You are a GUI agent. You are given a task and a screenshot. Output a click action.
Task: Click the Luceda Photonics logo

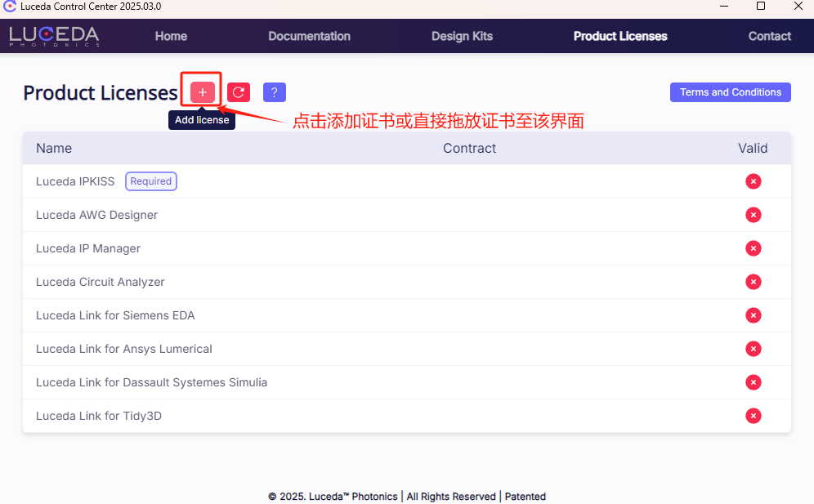click(x=54, y=36)
